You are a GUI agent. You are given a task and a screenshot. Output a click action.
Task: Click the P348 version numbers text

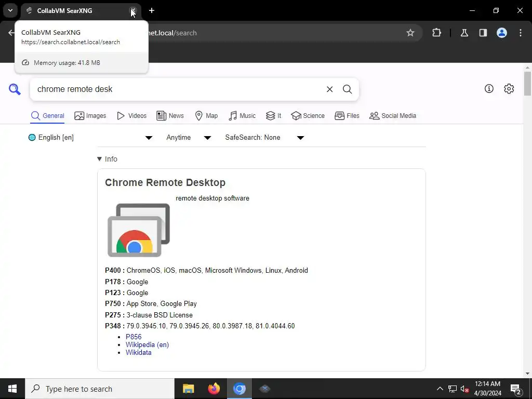pos(211,326)
